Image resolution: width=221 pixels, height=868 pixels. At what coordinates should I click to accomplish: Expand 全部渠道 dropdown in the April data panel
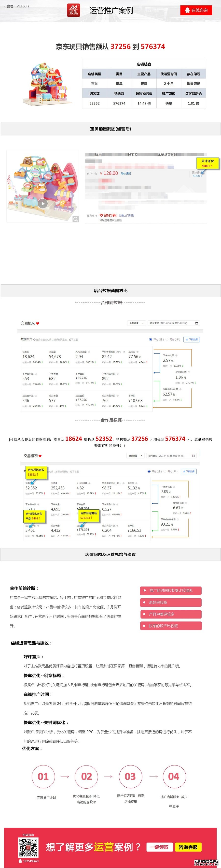click(136, 456)
